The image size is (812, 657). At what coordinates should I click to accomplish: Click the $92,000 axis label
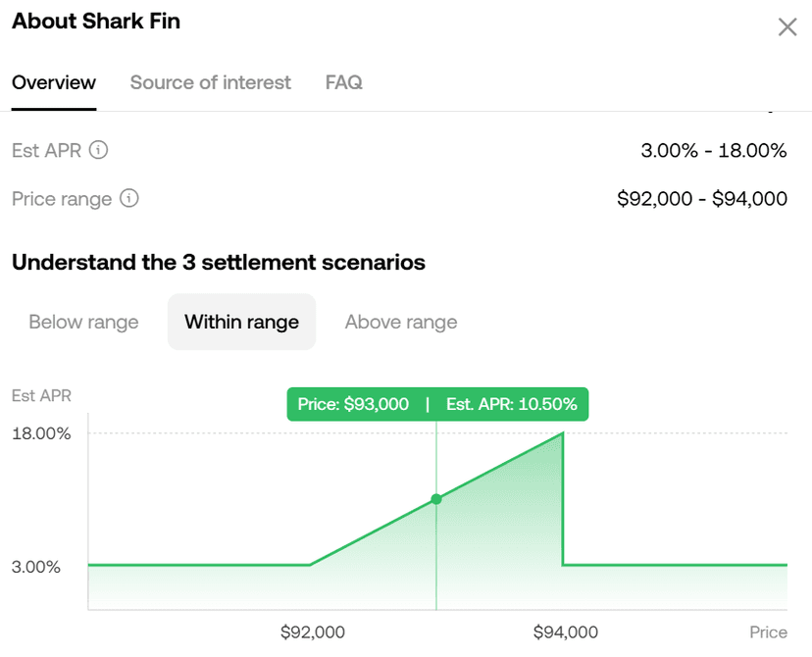click(x=313, y=632)
